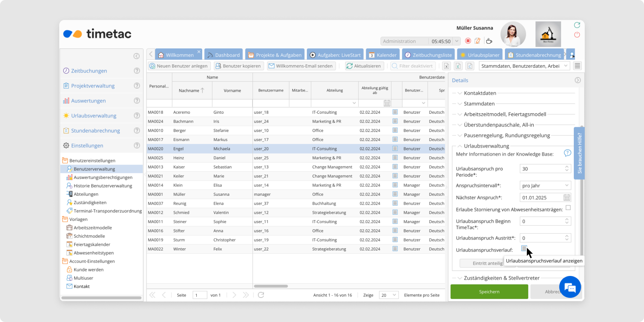This screenshot has width=644, height=322.
Task: Open Knowledge Base help question mark icon
Action: click(x=567, y=153)
